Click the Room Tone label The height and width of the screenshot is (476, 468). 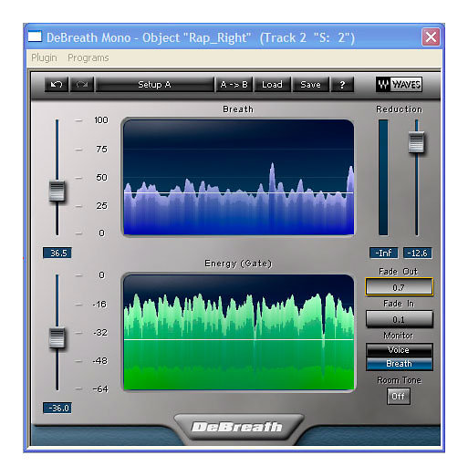399,380
